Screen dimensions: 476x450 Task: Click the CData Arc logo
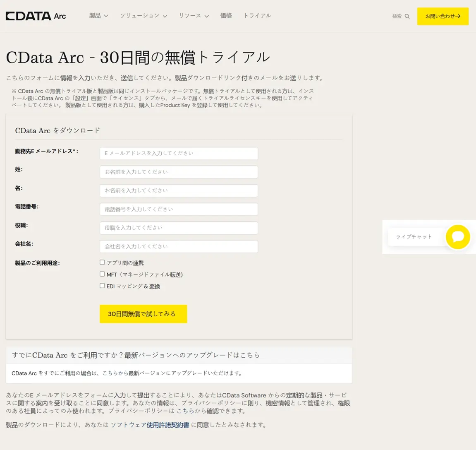point(36,16)
